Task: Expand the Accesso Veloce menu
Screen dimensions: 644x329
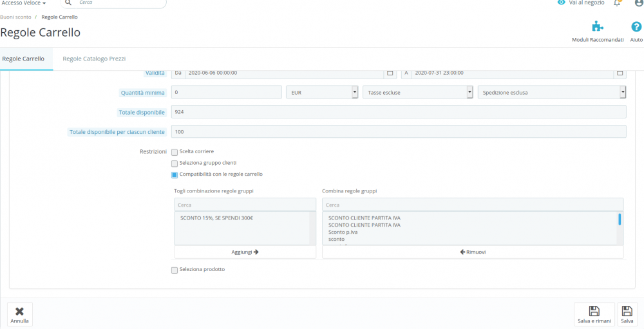Action: (x=24, y=3)
